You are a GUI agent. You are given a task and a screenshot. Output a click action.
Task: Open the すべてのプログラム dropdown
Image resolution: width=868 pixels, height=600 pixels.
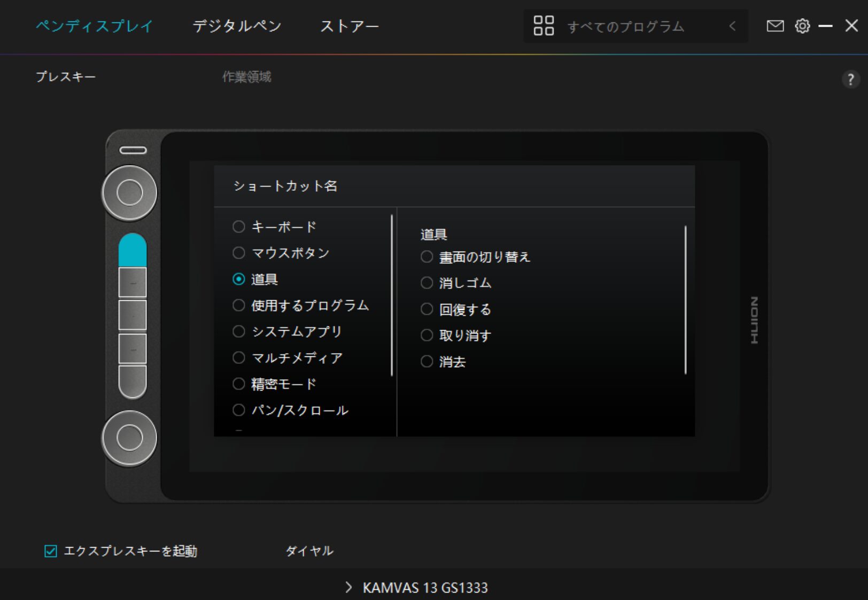(625, 26)
